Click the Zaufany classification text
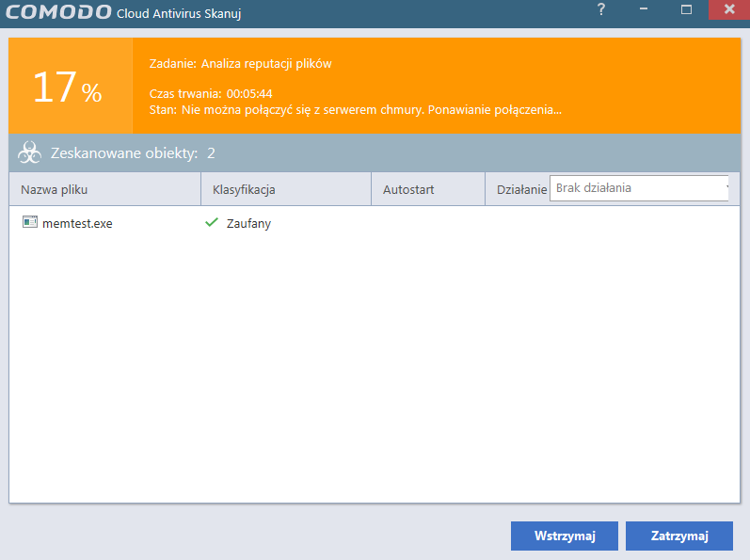The image size is (750, 560). click(x=248, y=223)
